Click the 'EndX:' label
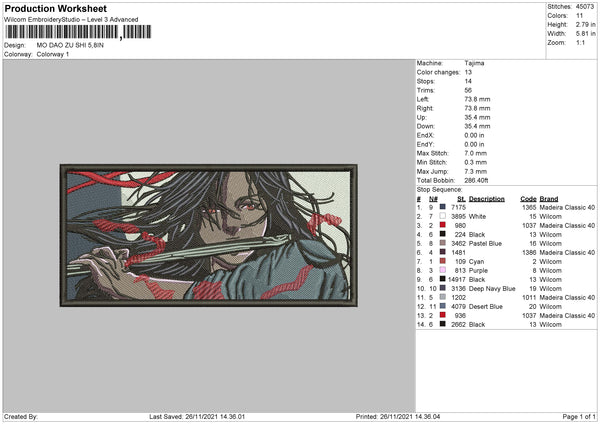The width and height of the screenshot is (600, 424). 425,135
